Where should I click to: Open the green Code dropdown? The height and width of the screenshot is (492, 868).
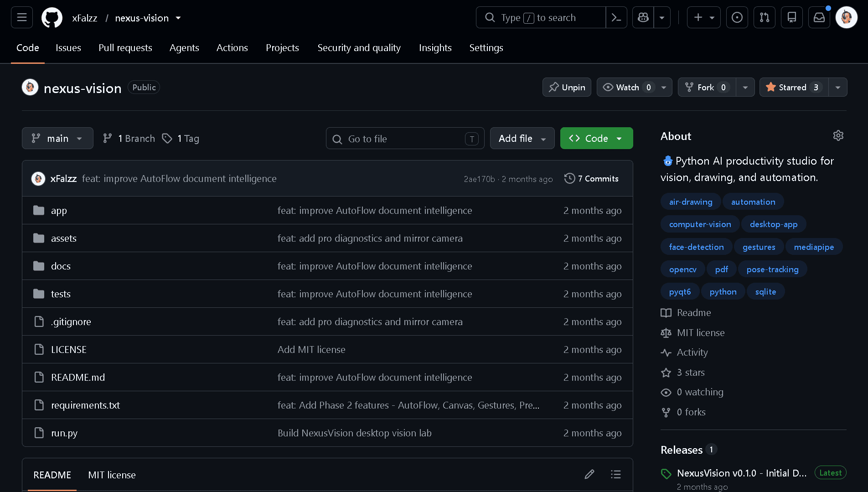click(x=596, y=138)
